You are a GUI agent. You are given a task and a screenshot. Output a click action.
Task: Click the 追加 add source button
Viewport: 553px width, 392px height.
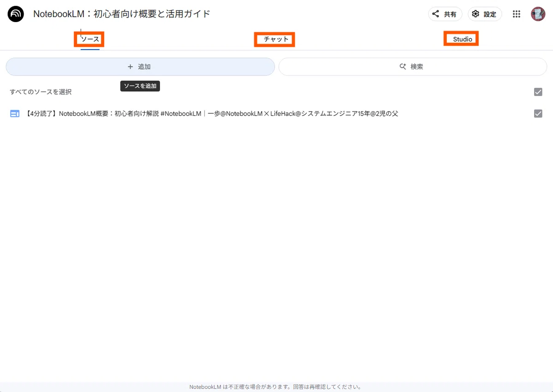pyautogui.click(x=140, y=67)
